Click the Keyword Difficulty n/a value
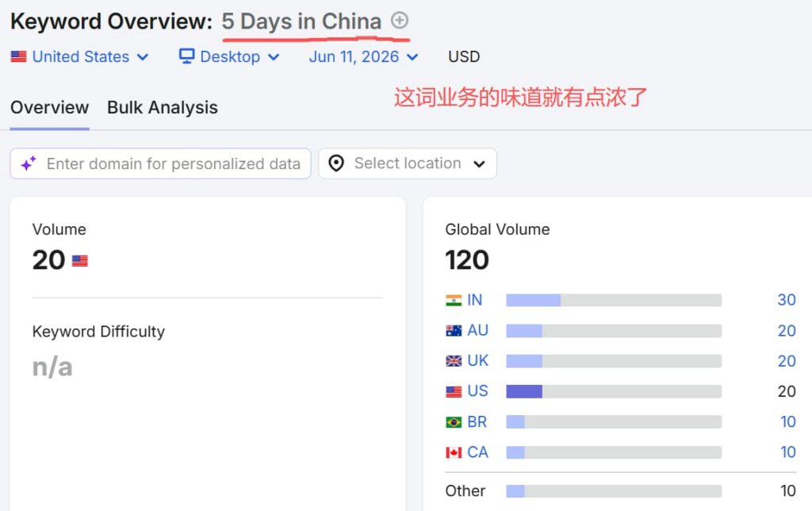 52,367
